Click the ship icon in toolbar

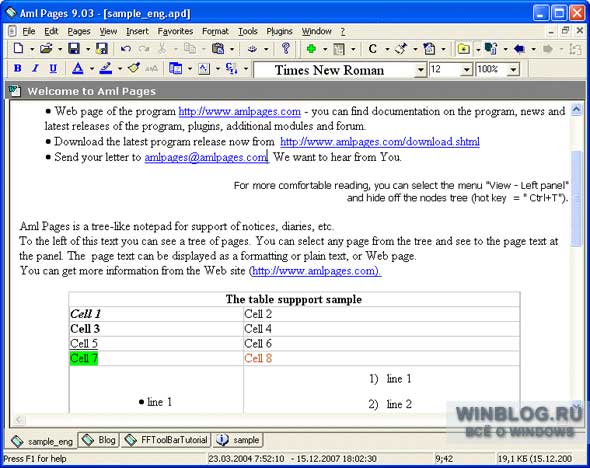click(252, 49)
